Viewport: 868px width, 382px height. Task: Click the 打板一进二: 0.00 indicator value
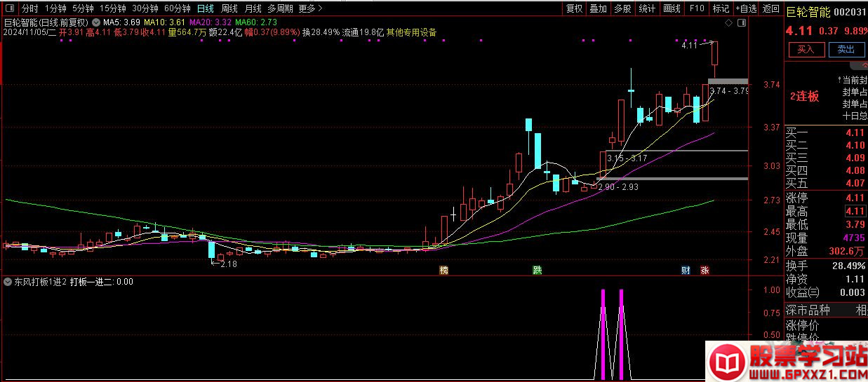pos(102,282)
